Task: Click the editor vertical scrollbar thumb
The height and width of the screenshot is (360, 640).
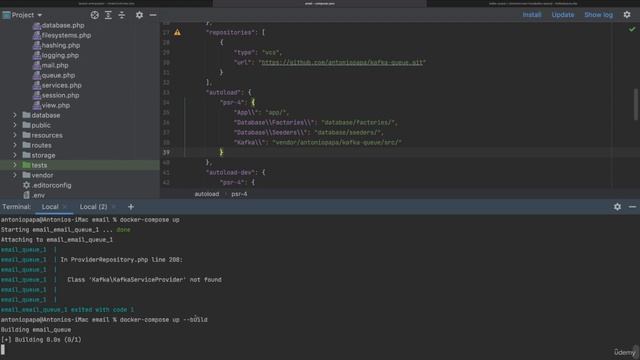Action: coord(636,104)
